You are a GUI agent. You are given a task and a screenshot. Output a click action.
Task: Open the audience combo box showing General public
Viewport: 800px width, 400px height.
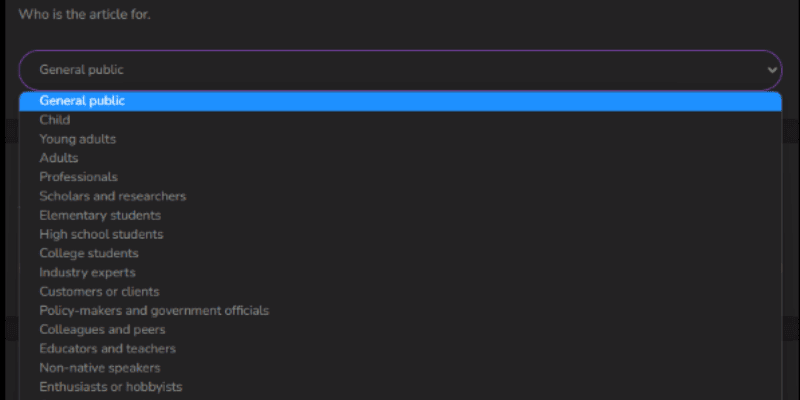[400, 70]
